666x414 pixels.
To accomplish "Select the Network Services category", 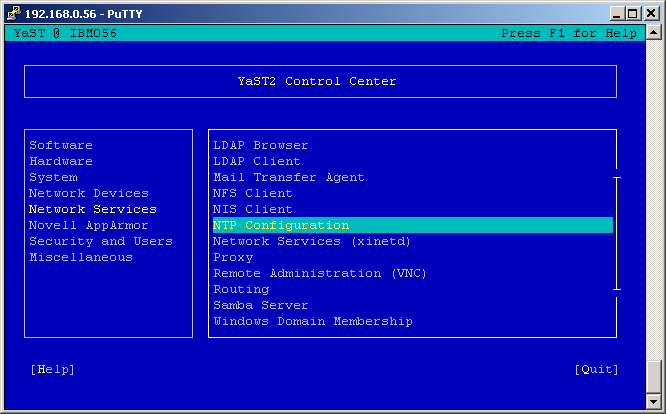I will pyautogui.click(x=93, y=209).
